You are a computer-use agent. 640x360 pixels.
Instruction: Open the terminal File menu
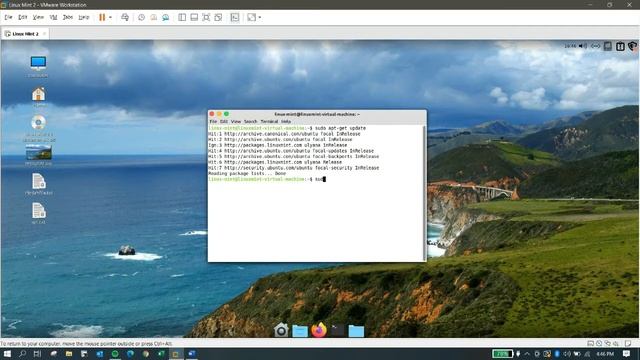213,121
